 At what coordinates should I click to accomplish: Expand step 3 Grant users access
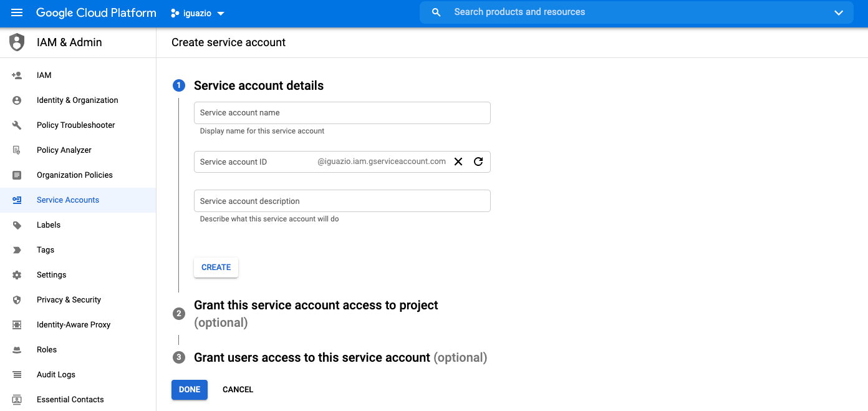(x=340, y=357)
